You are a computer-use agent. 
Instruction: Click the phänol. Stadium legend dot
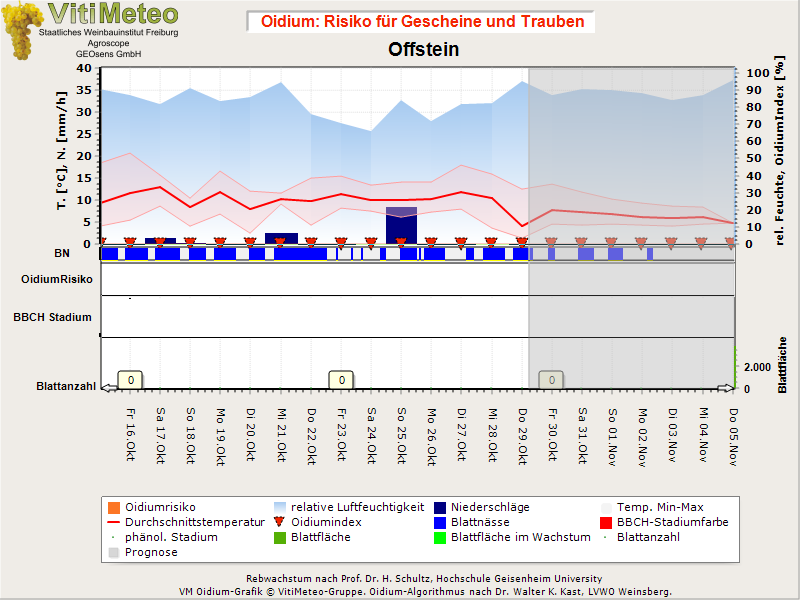pos(113,537)
